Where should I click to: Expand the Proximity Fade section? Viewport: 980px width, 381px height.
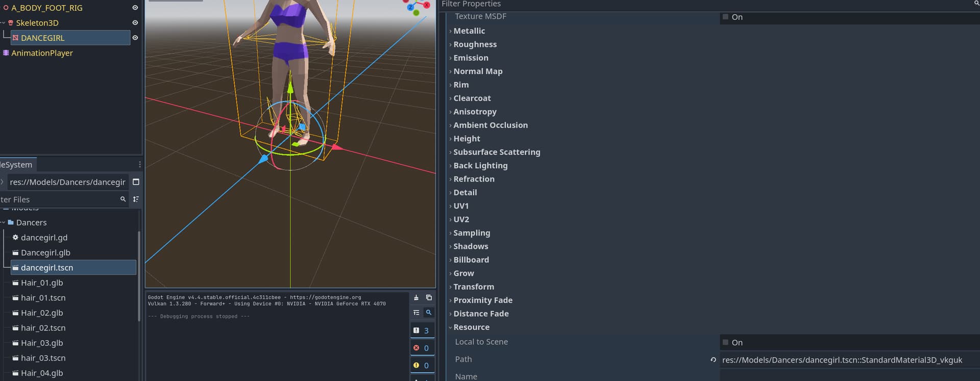[x=483, y=300]
